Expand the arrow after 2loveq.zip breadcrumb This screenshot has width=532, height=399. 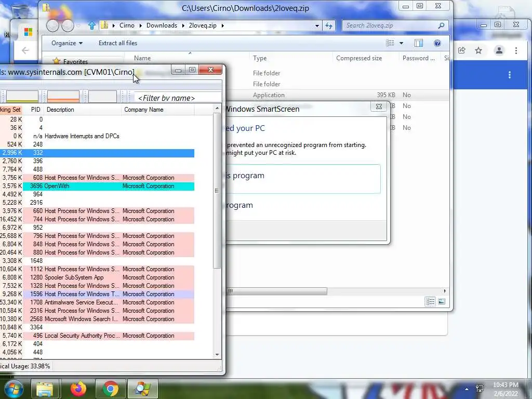coord(222,25)
